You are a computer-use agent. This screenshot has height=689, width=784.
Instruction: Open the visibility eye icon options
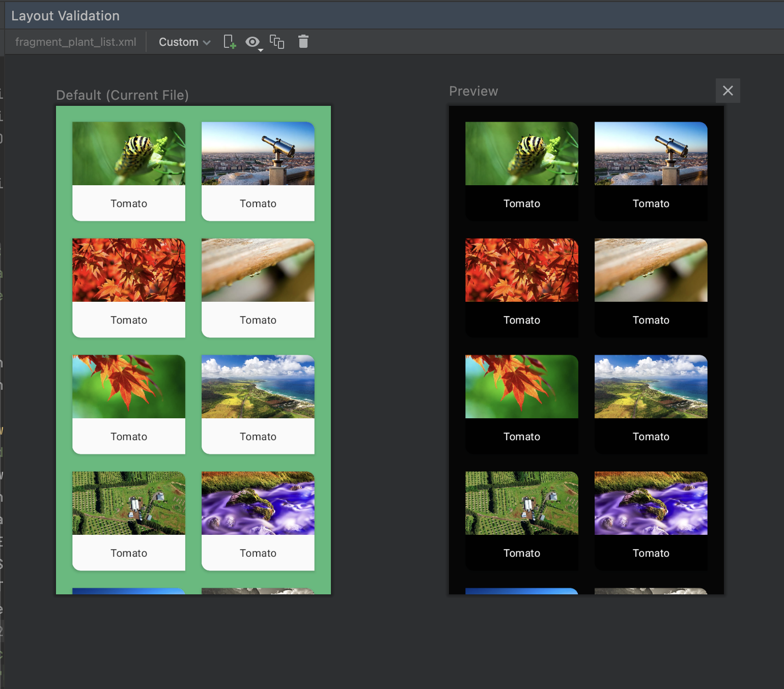coord(253,42)
